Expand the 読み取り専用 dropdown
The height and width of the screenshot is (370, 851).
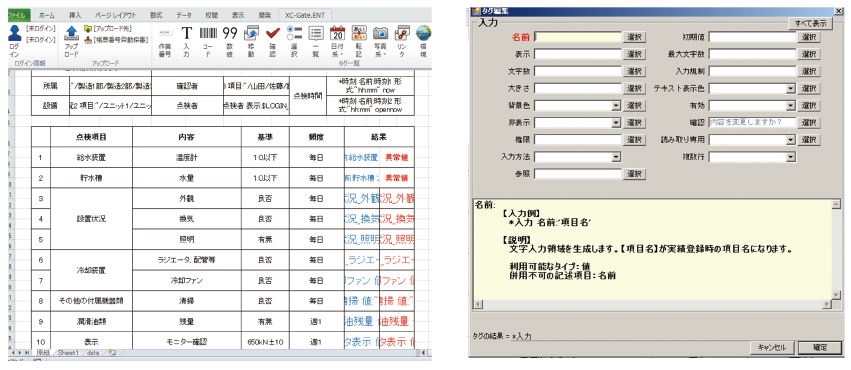tap(791, 139)
